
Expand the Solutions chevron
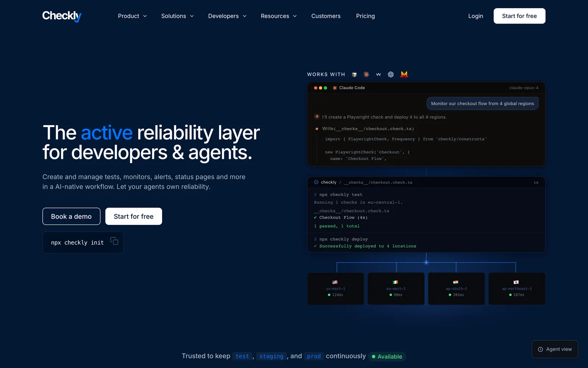192,16
